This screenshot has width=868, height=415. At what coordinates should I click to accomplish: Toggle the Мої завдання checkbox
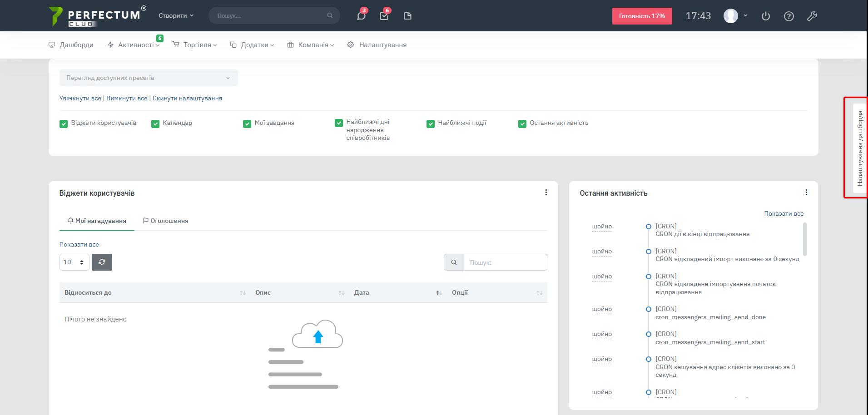pyautogui.click(x=247, y=124)
